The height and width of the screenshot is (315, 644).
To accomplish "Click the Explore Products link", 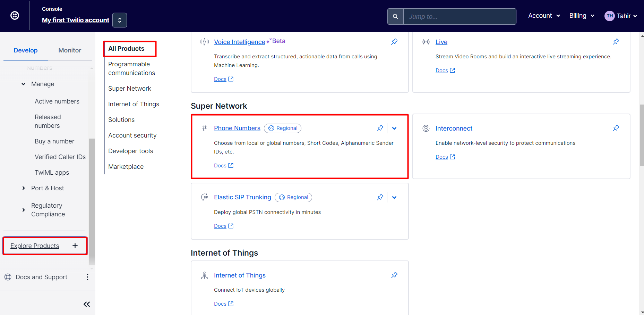I will 35,246.
